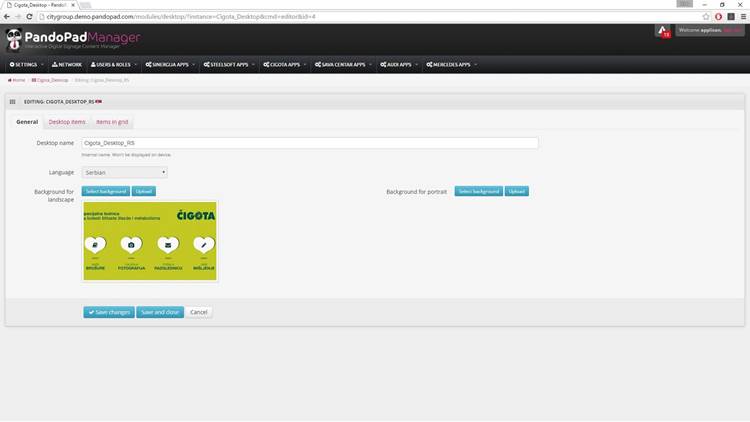
Task: Click the Cigota_Desktop browser tab title
Action: click(39, 5)
